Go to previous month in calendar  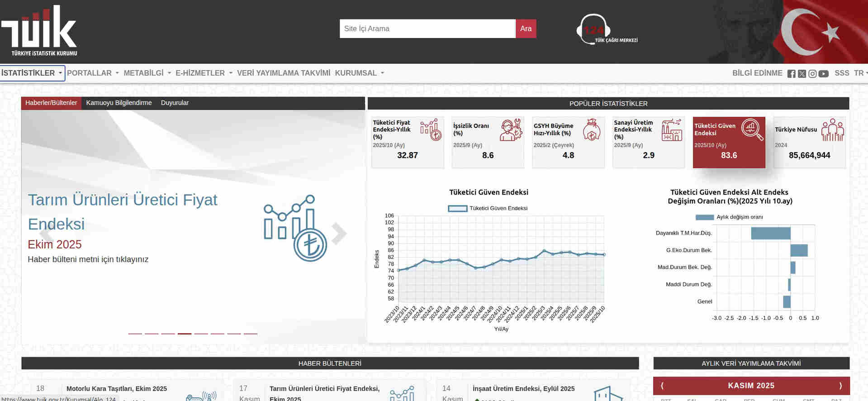tap(662, 386)
